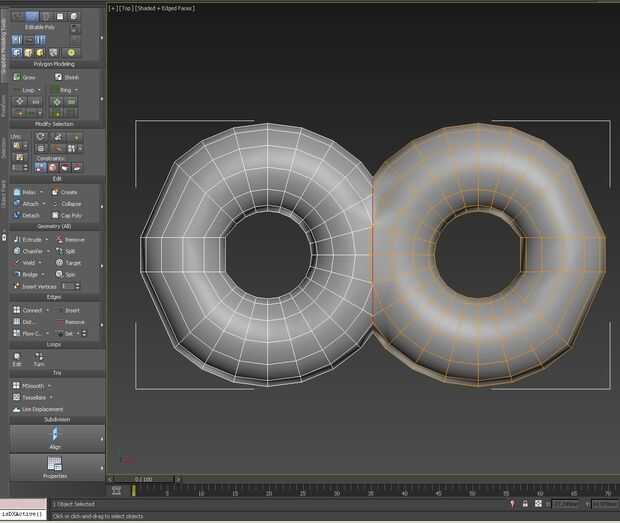This screenshot has width=620, height=523.
Task: Open the Top viewport view menu
Action: click(126, 7)
